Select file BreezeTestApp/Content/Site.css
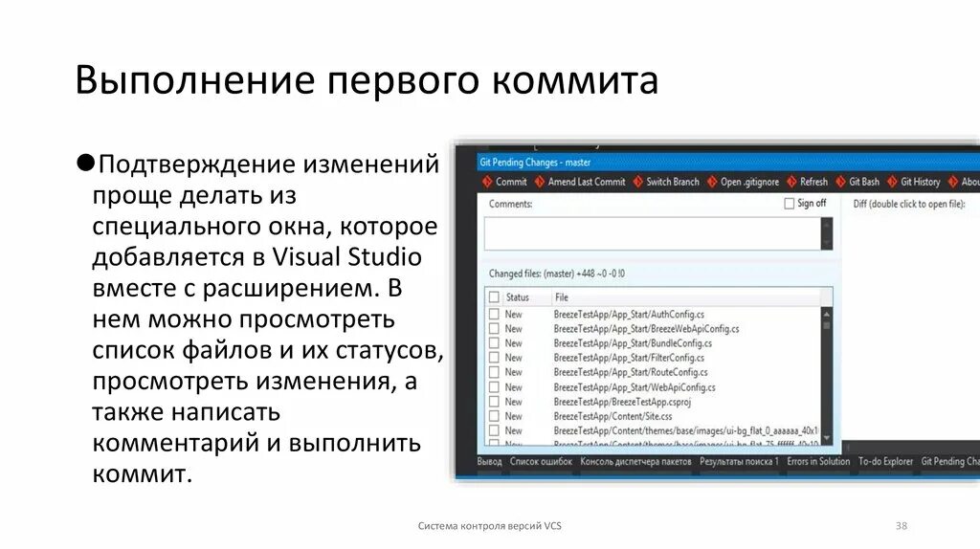980x549 pixels. pos(612,416)
